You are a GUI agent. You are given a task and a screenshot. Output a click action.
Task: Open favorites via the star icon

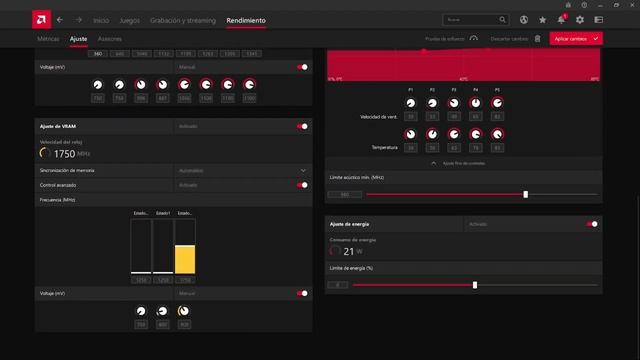tap(542, 20)
